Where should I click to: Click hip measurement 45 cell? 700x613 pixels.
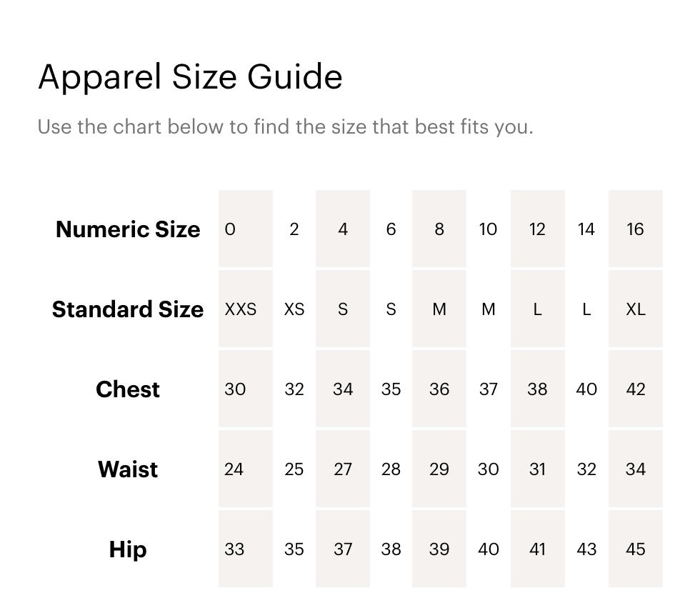(x=635, y=549)
